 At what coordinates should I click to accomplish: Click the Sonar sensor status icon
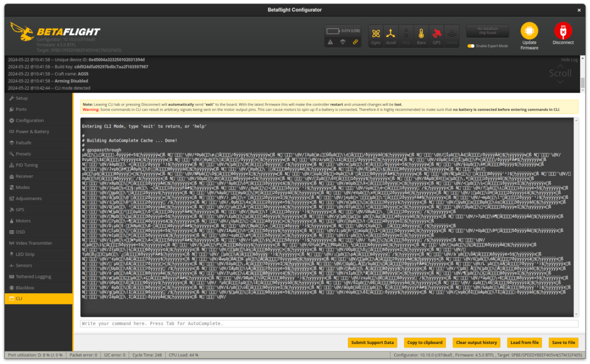point(451,36)
